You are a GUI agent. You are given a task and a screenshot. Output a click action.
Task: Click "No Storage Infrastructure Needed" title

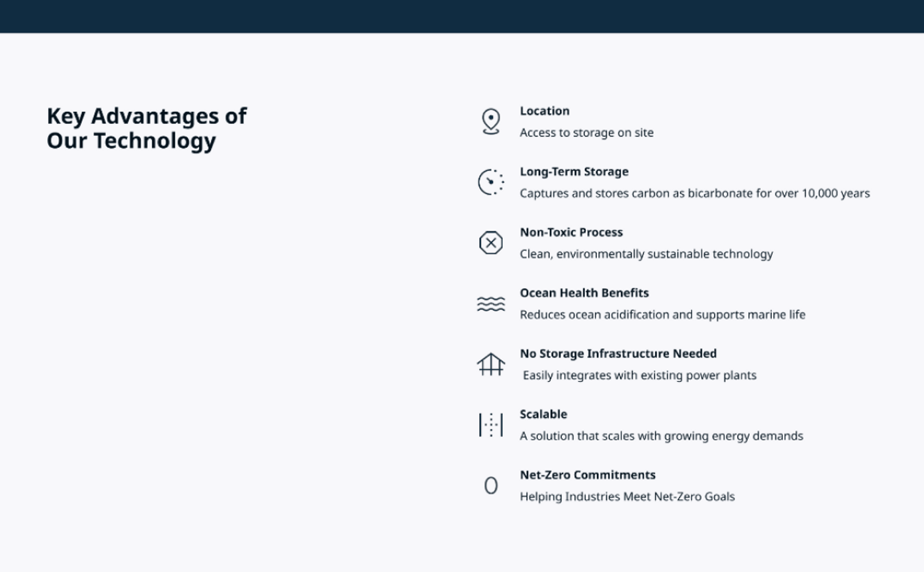point(618,353)
